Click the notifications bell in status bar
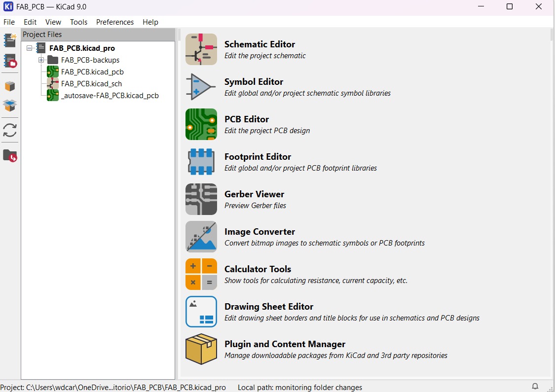555x392 pixels. click(535, 386)
